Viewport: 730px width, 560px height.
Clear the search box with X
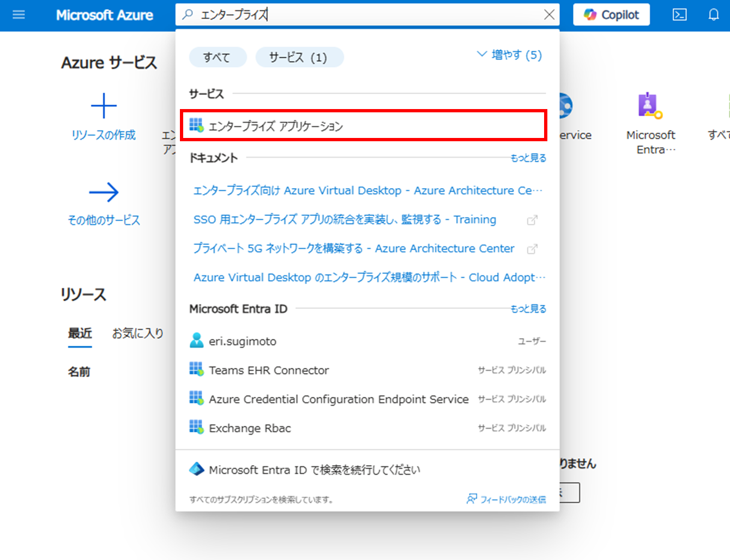(x=549, y=15)
